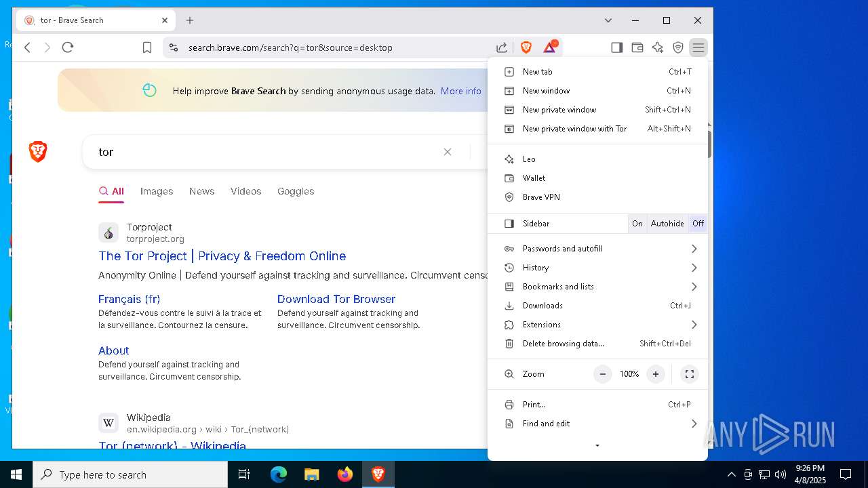Click Brave VPN toolbar icon
Image resolution: width=868 pixels, height=488 pixels.
pyautogui.click(x=677, y=47)
